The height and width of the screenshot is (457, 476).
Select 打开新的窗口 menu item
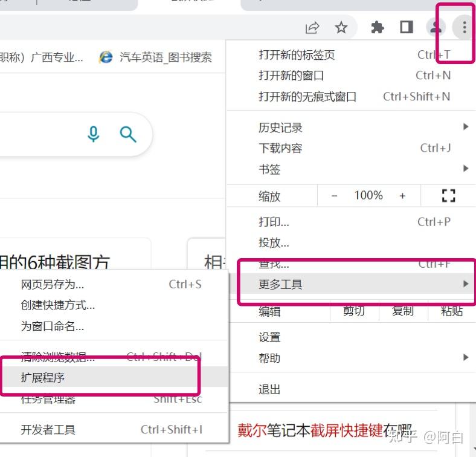[x=351, y=76]
